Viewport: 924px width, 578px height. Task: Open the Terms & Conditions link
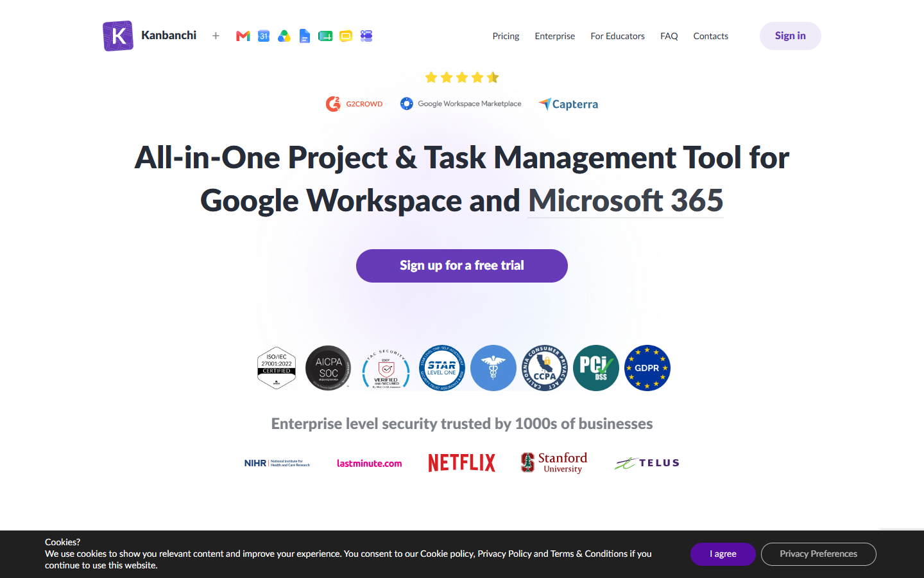(589, 554)
